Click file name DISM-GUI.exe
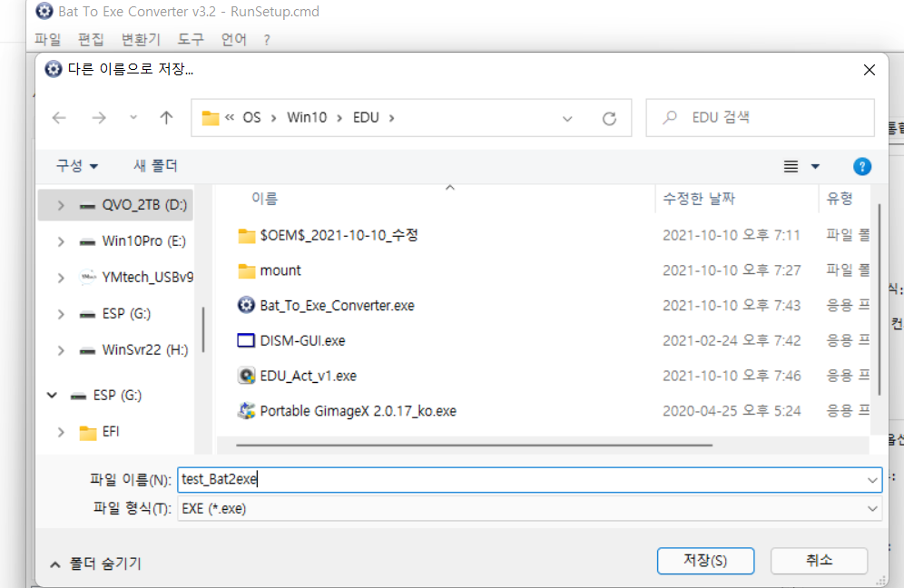The height and width of the screenshot is (588, 904). tap(302, 340)
